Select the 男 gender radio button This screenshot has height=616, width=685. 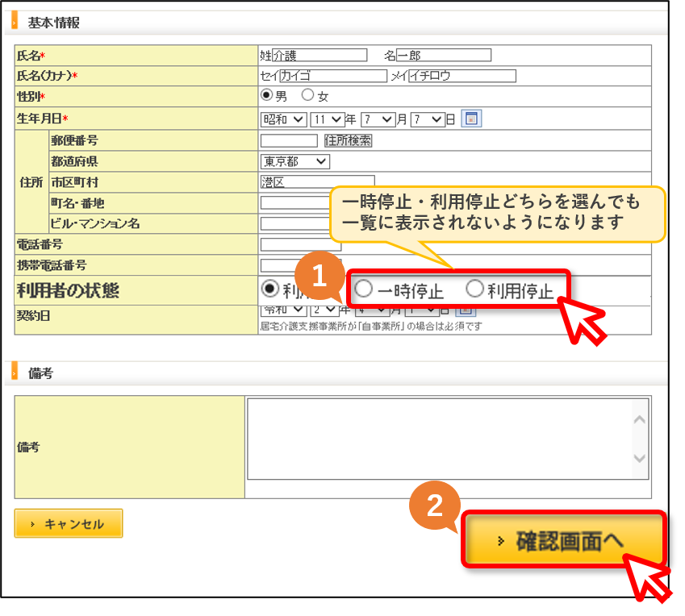point(266,94)
